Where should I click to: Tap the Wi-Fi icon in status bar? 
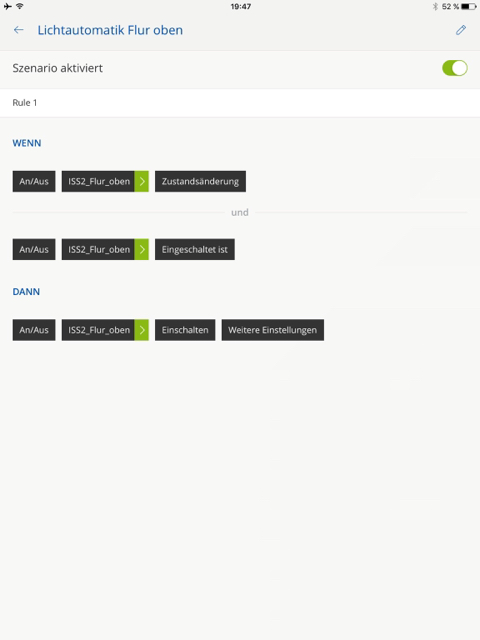tap(20, 6)
